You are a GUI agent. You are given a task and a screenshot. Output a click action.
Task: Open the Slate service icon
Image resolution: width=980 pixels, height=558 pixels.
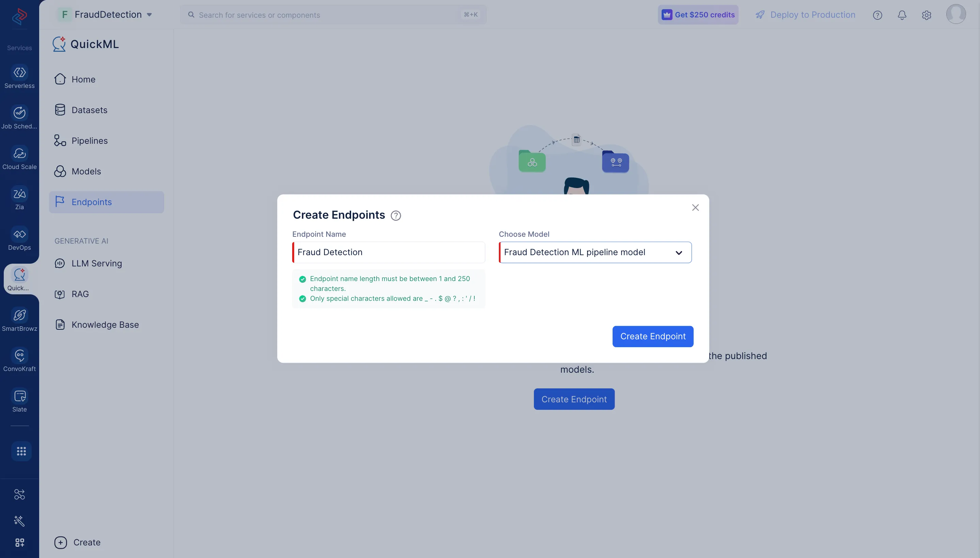[x=19, y=396]
